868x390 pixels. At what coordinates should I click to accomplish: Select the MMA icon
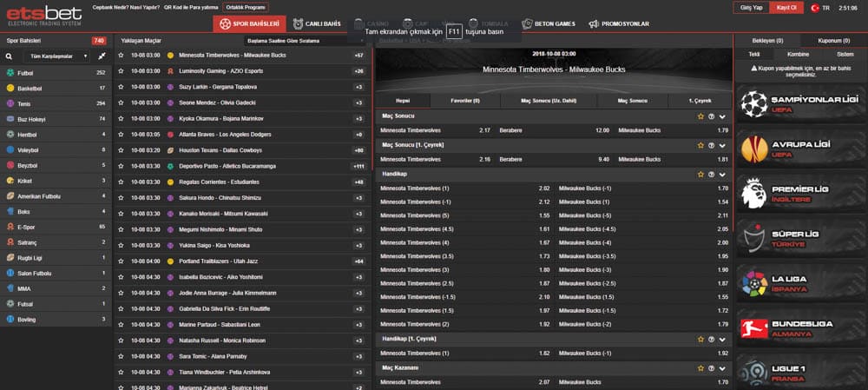tap(10, 288)
